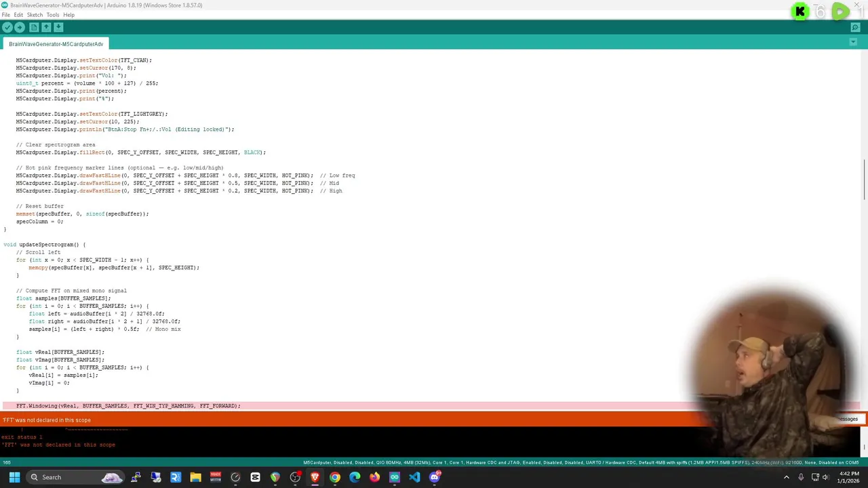This screenshot has width=868, height=488.
Task: Show hidden system tray icons chevron
Action: (787, 477)
